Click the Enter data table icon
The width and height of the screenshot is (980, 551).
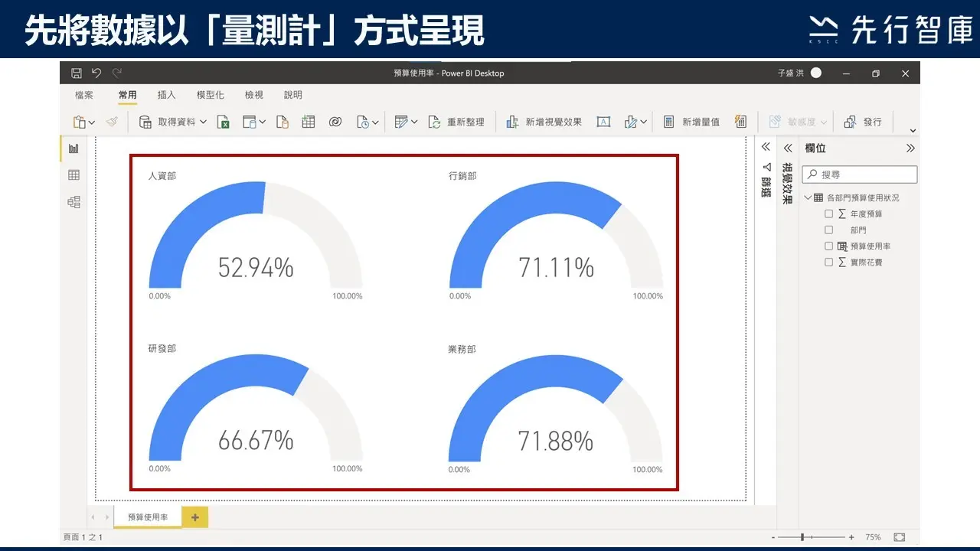[309, 122]
